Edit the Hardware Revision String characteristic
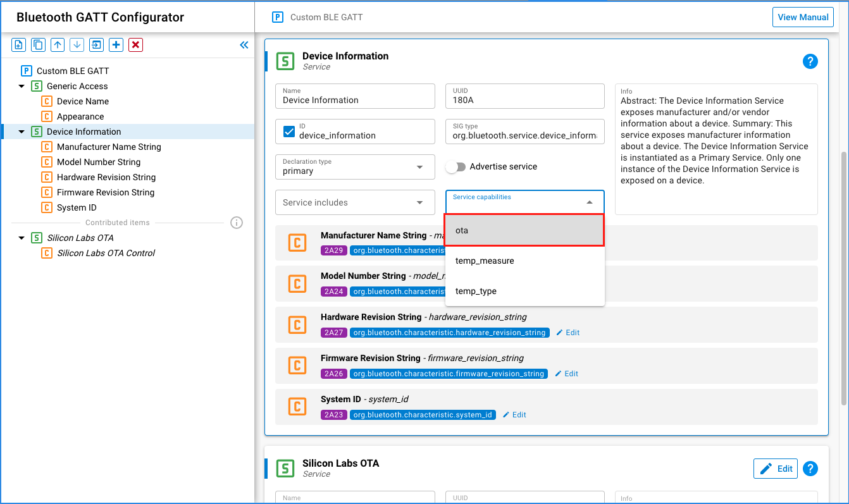This screenshot has height=504, width=849. [x=567, y=333]
